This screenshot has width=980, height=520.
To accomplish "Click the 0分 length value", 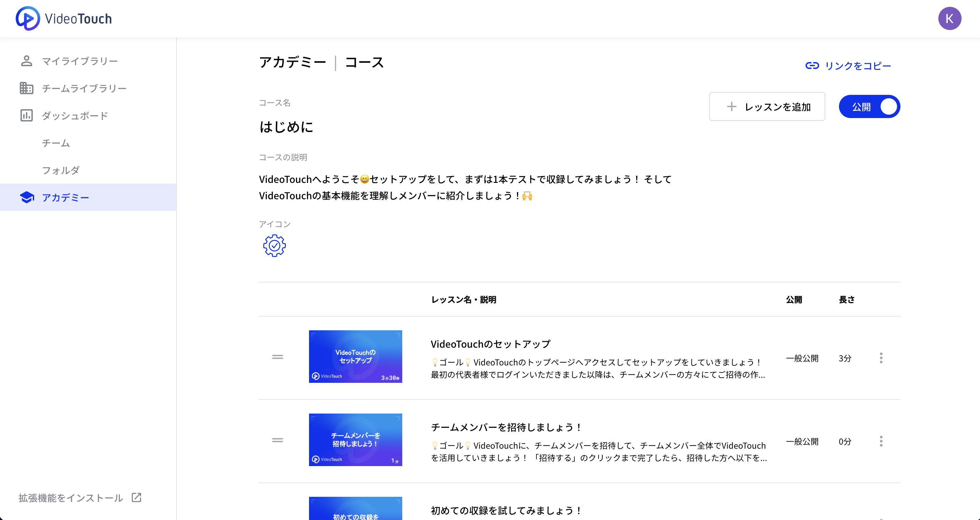I will [845, 441].
